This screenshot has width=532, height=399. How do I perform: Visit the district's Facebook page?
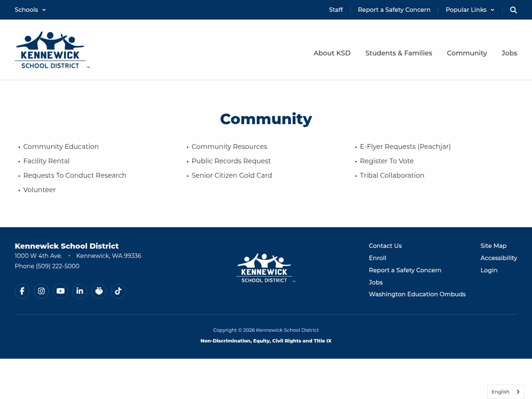[22, 291]
